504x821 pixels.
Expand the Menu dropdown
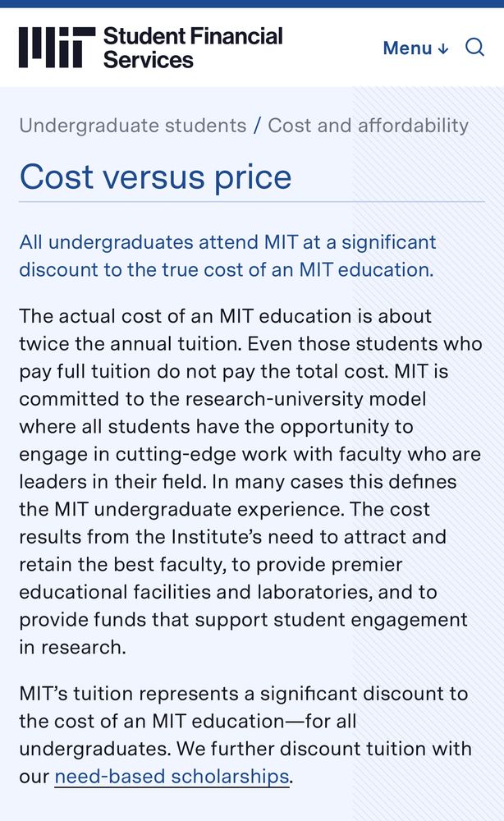pyautogui.click(x=415, y=48)
